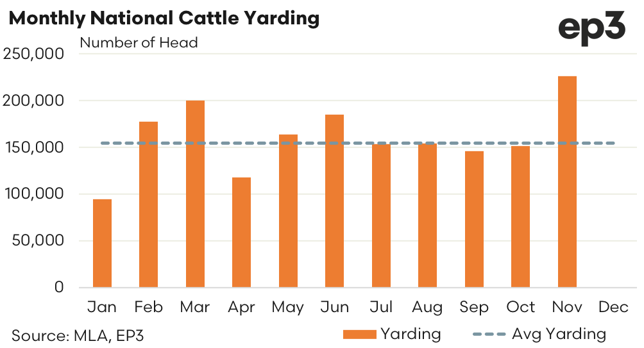Click the February yarding bar
Screen dimensions: 644x348
(x=149, y=204)
